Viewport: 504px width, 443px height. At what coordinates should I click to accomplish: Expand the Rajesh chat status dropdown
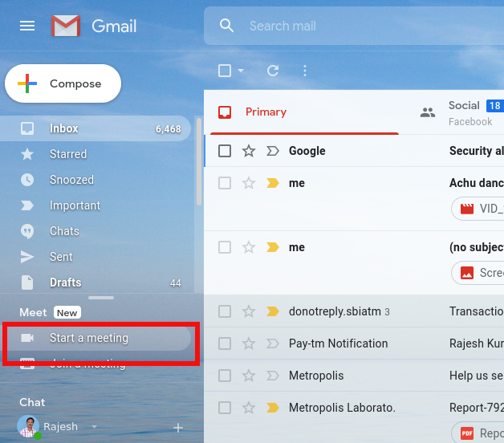point(94,427)
